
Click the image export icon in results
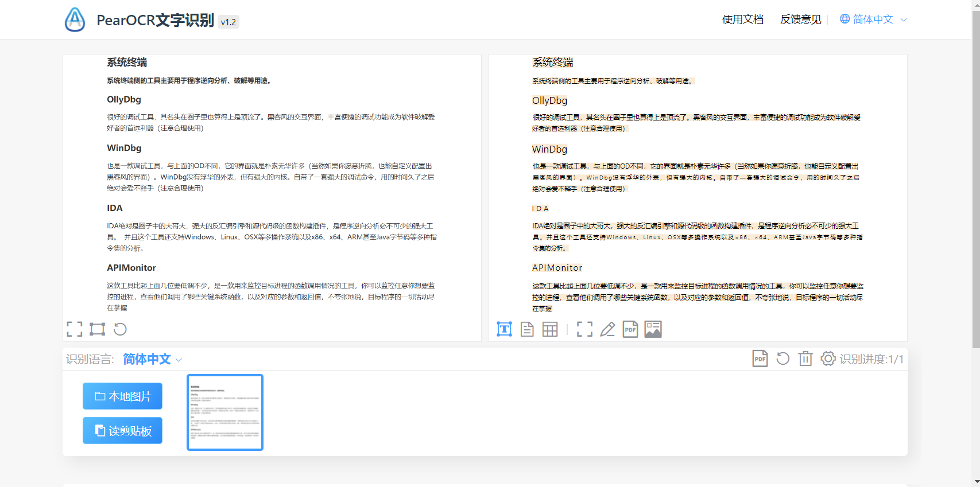click(653, 329)
